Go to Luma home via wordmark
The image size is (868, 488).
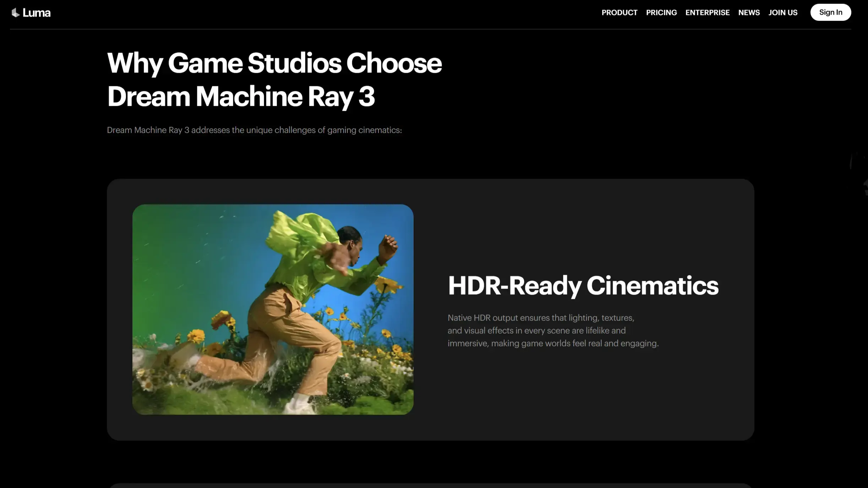pos(37,13)
